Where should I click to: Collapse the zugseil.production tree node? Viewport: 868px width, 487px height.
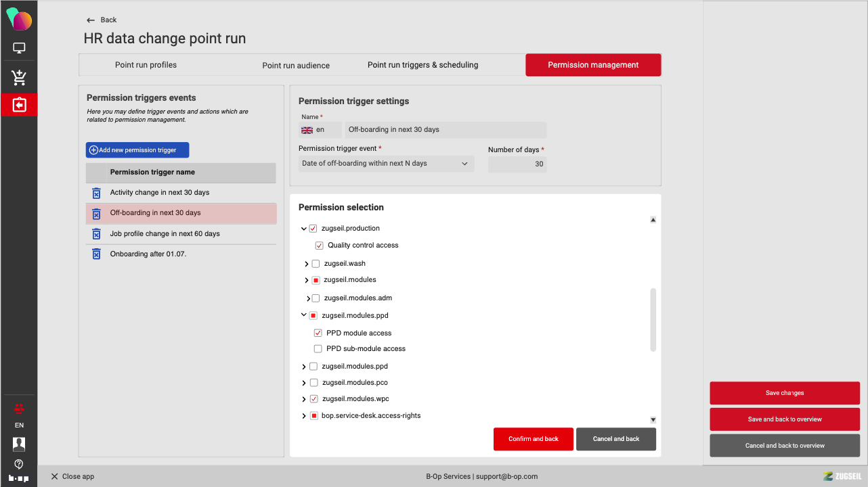click(x=303, y=229)
